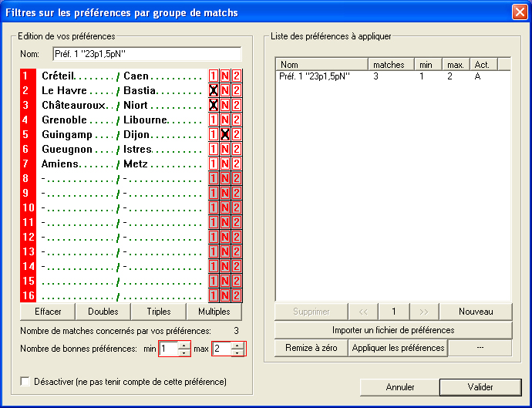The height and width of the screenshot is (408, 532).
Task: Decrease the min bonnes préférences value
Action: click(184, 352)
